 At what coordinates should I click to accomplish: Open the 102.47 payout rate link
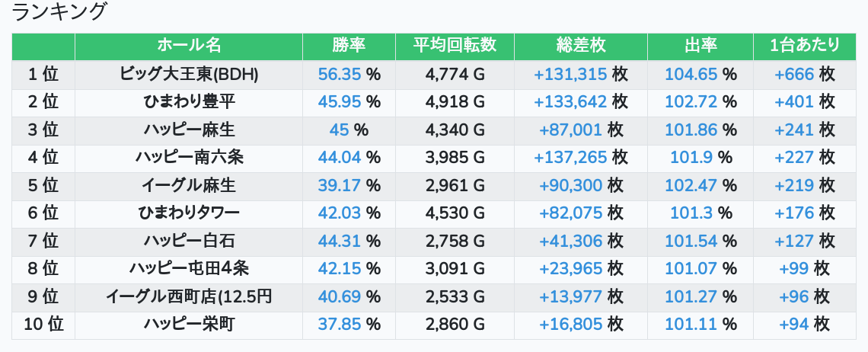pyautogui.click(x=691, y=185)
